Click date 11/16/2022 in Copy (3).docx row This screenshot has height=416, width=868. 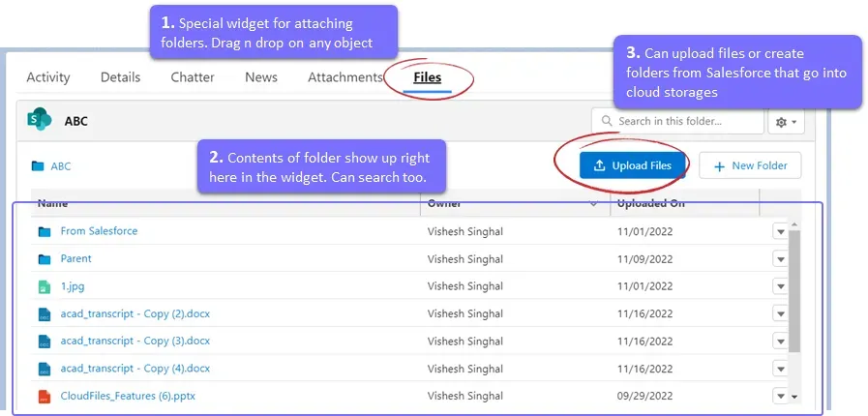coord(644,342)
